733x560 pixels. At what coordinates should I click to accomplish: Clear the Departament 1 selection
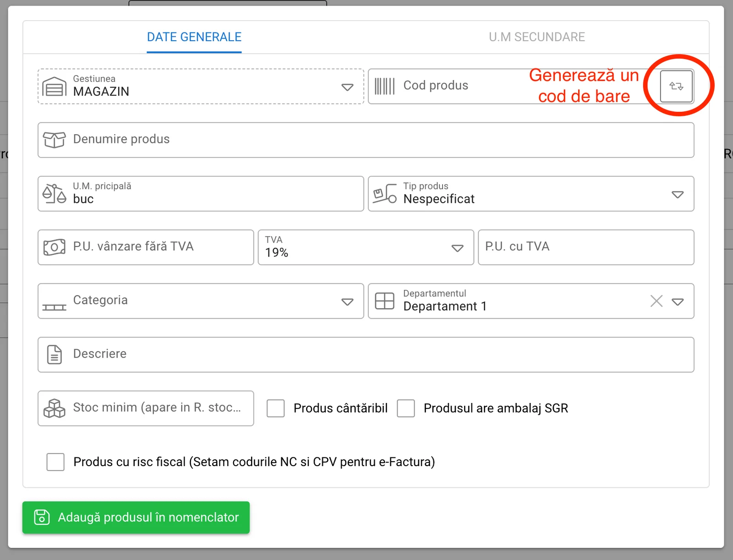656,301
